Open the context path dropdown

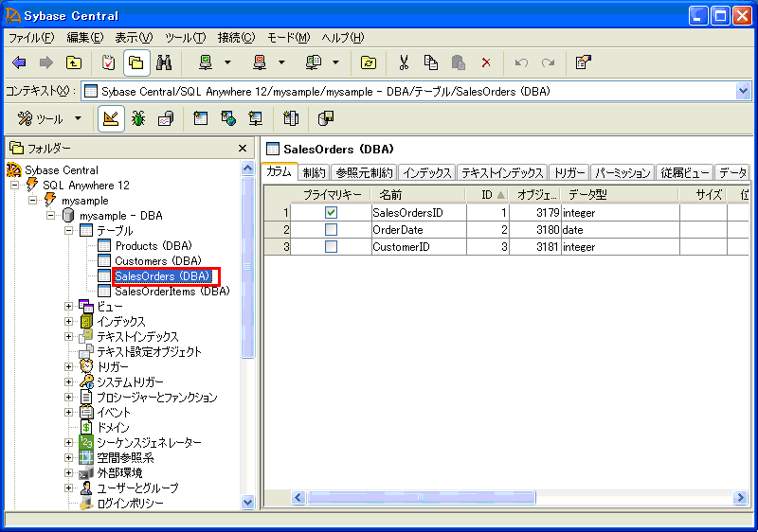click(743, 92)
